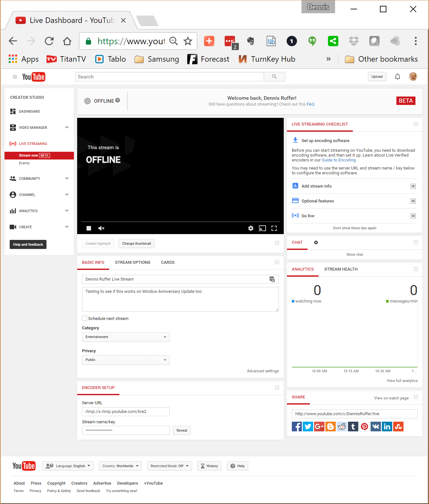Expand the Video Manager sidebar section
Image resolution: width=429 pixels, height=504 pixels.
67,128
